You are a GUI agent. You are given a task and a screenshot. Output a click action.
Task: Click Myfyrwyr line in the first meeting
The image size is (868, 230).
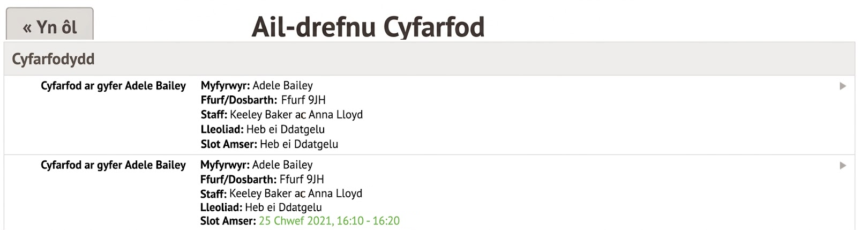pos(257,86)
